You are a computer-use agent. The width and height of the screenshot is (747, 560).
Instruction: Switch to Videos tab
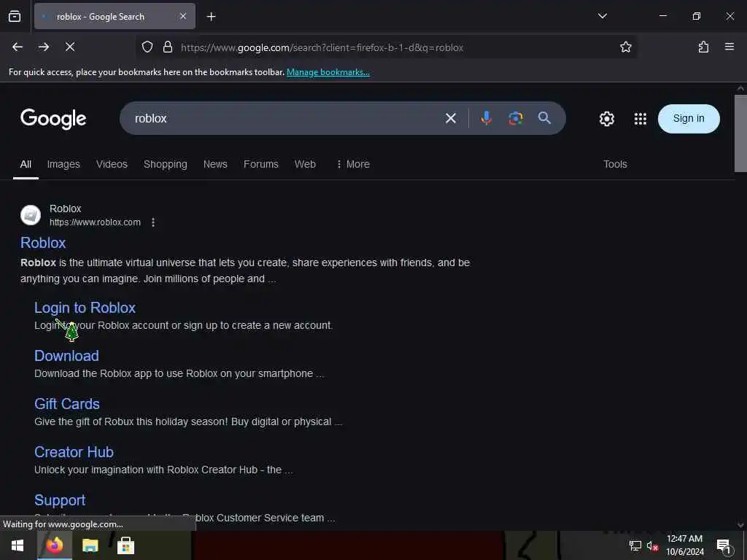pyautogui.click(x=112, y=164)
